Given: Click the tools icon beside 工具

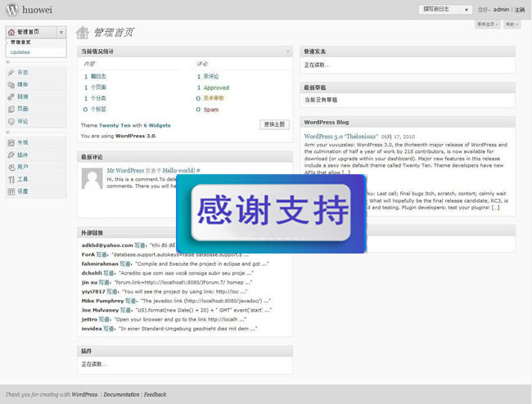Looking at the screenshot, I should click(x=11, y=179).
